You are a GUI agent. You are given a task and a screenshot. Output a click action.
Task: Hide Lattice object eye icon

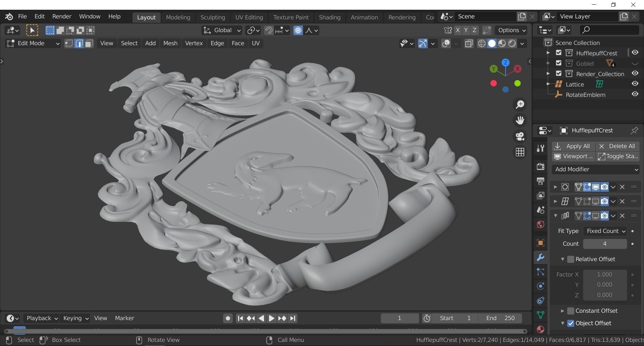pyautogui.click(x=635, y=84)
